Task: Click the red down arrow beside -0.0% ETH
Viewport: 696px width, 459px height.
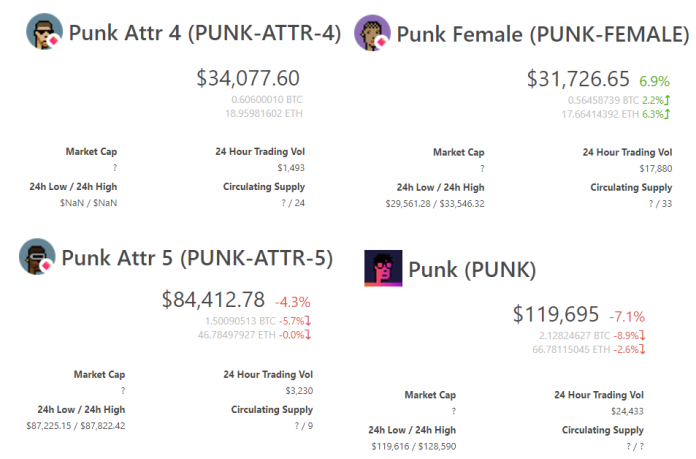Action: click(x=308, y=335)
